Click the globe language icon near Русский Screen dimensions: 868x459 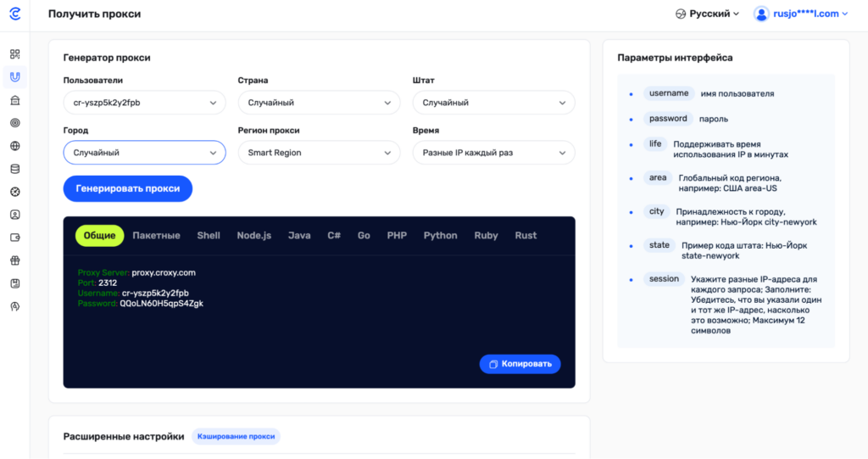point(681,14)
